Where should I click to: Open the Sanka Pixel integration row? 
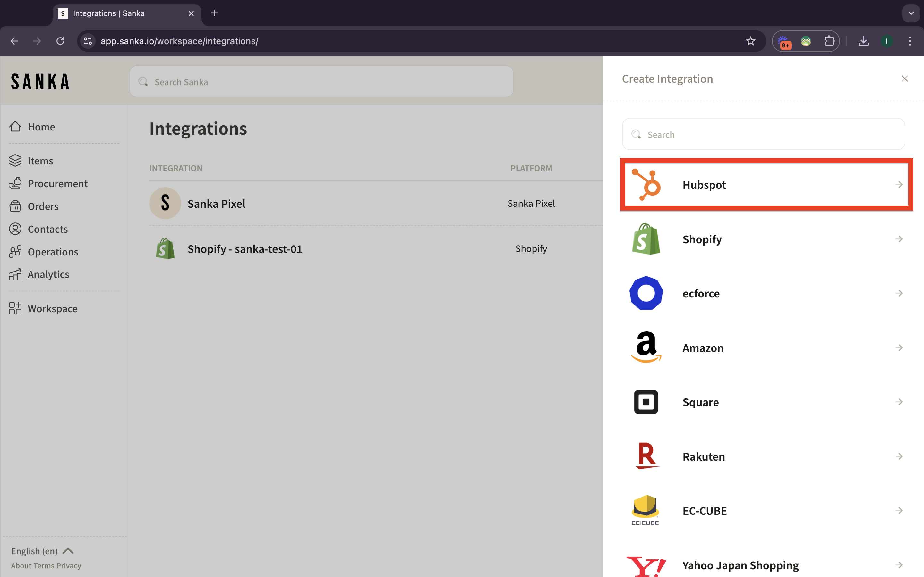217,204
